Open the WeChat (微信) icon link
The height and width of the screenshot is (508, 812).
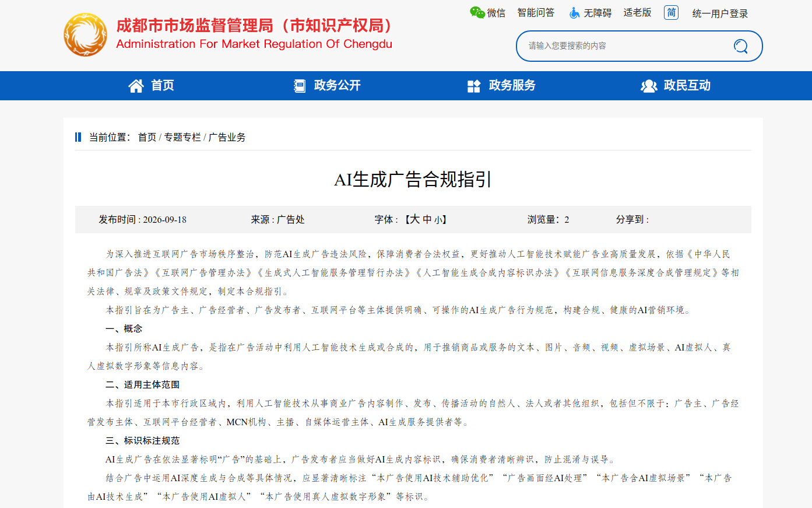[477, 12]
